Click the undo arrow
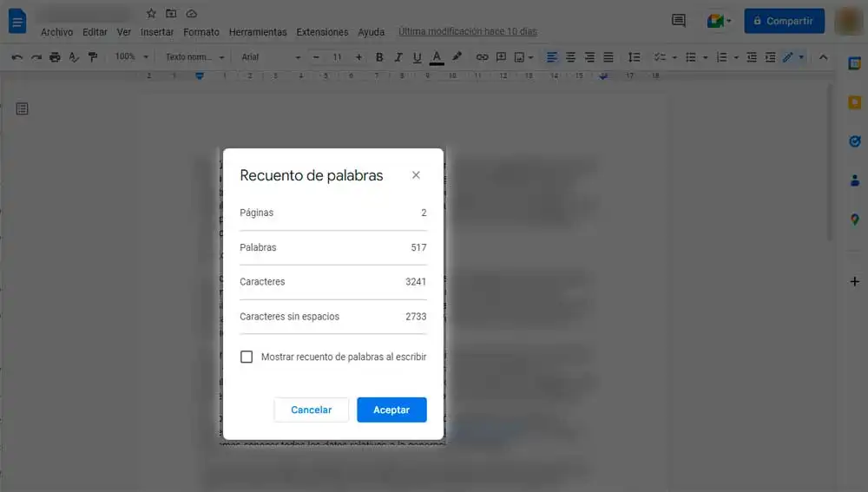The width and height of the screenshot is (868, 492). [17, 57]
